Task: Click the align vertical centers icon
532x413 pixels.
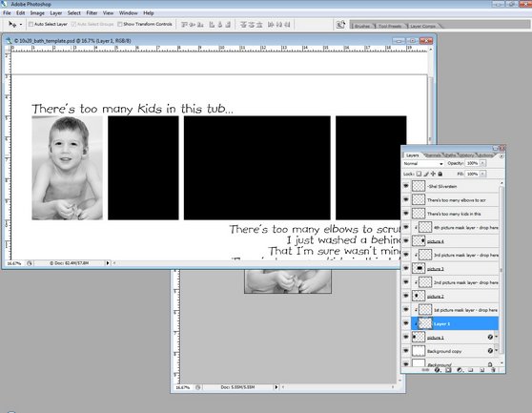Action: click(193, 25)
